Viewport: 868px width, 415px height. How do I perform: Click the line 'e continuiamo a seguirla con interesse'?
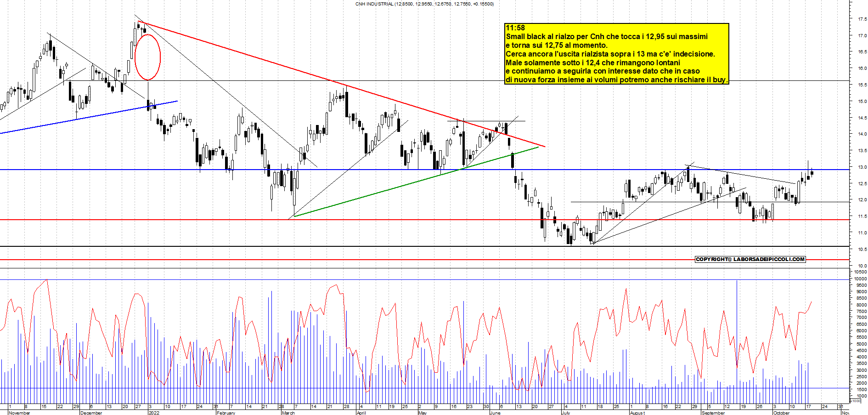click(x=603, y=71)
